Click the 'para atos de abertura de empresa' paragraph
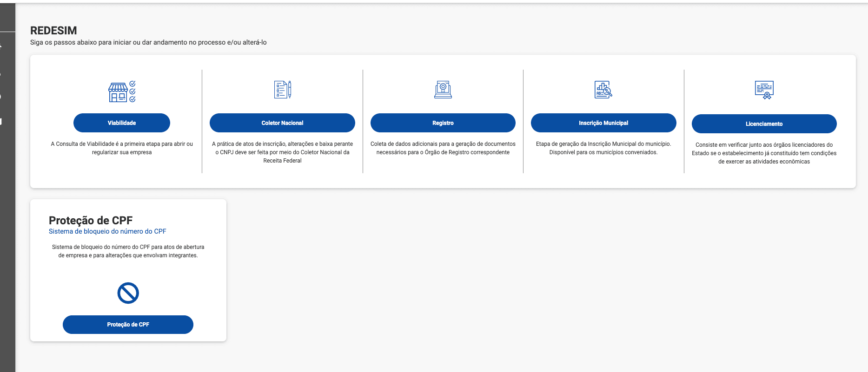This screenshot has height=372, width=868. coord(128,251)
